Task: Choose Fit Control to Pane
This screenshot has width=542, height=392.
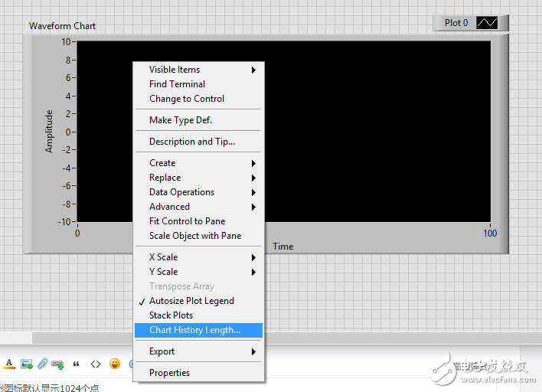Action: coord(198,221)
